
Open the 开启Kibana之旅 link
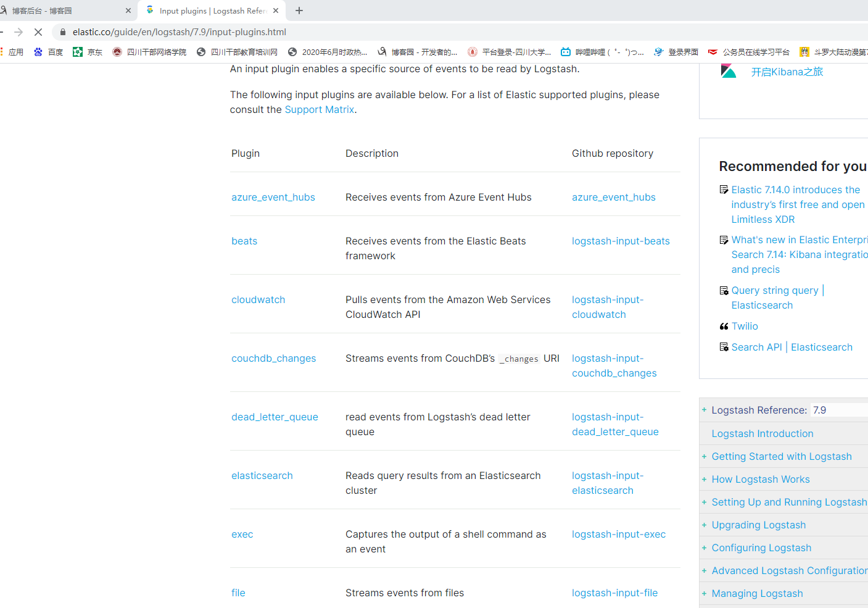click(x=787, y=72)
